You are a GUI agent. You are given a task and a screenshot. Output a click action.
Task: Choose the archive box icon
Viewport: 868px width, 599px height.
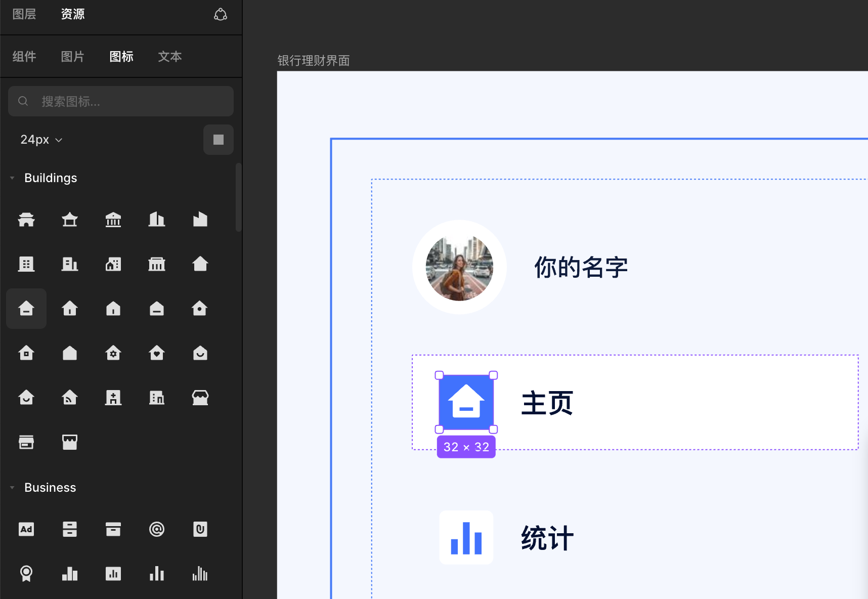click(x=113, y=529)
